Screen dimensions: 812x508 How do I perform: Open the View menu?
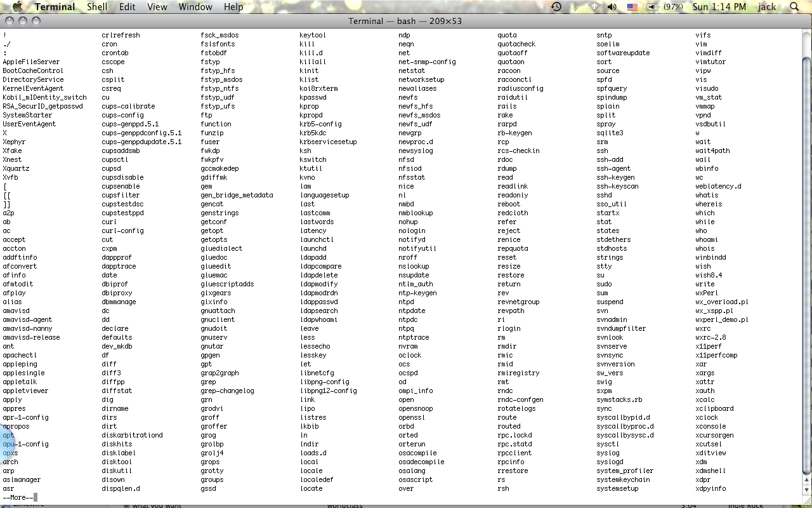point(157,7)
